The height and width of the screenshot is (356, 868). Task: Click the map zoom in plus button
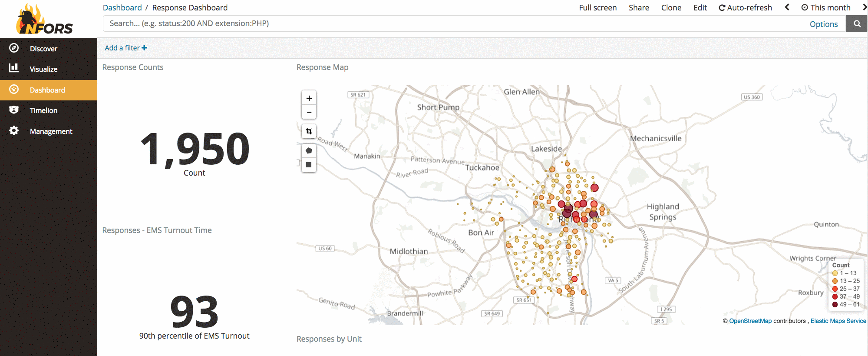coord(309,98)
